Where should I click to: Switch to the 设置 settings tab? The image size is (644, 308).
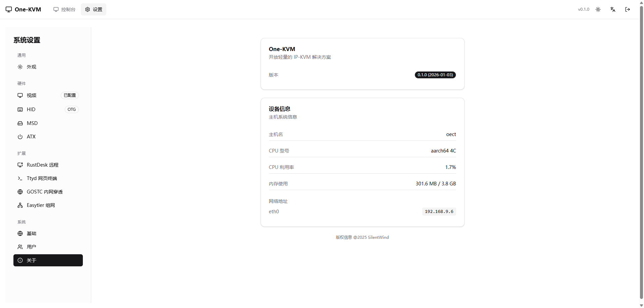pos(94,9)
